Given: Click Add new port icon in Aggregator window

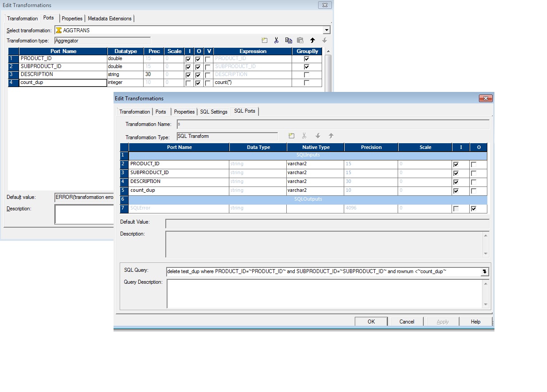Looking at the screenshot, I should (x=264, y=40).
